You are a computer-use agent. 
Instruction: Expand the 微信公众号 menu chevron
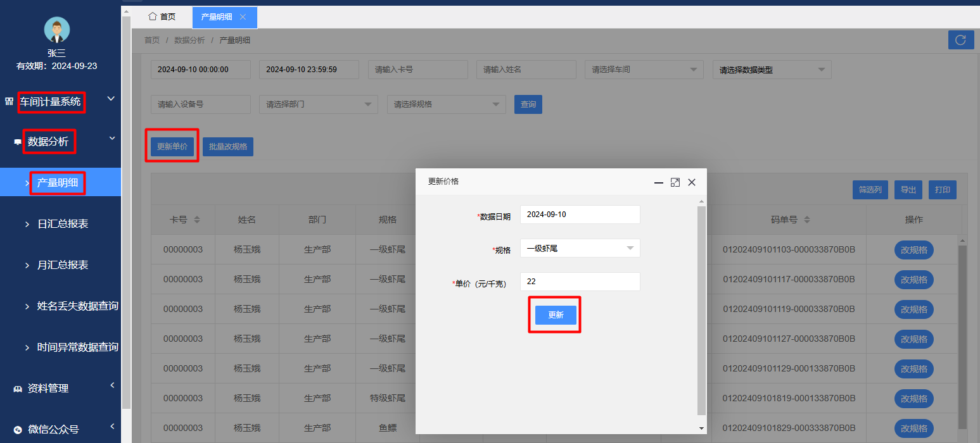coord(112,426)
